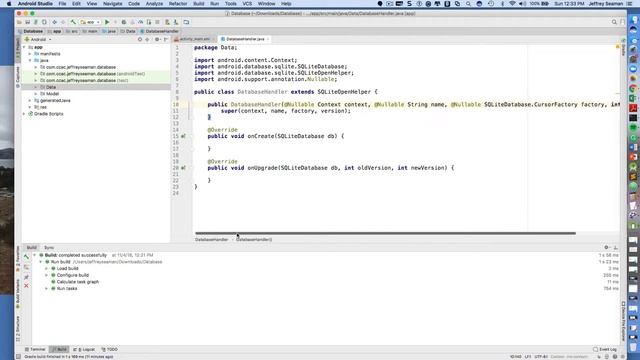Click the Build panel hide icon
Viewport: 640px width, 360px height.
click(616, 247)
